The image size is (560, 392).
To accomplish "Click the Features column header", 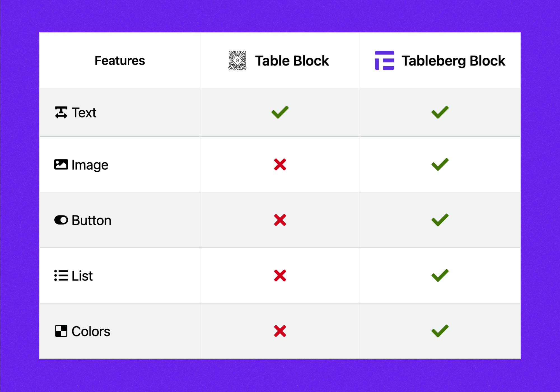I will pyautogui.click(x=120, y=61).
